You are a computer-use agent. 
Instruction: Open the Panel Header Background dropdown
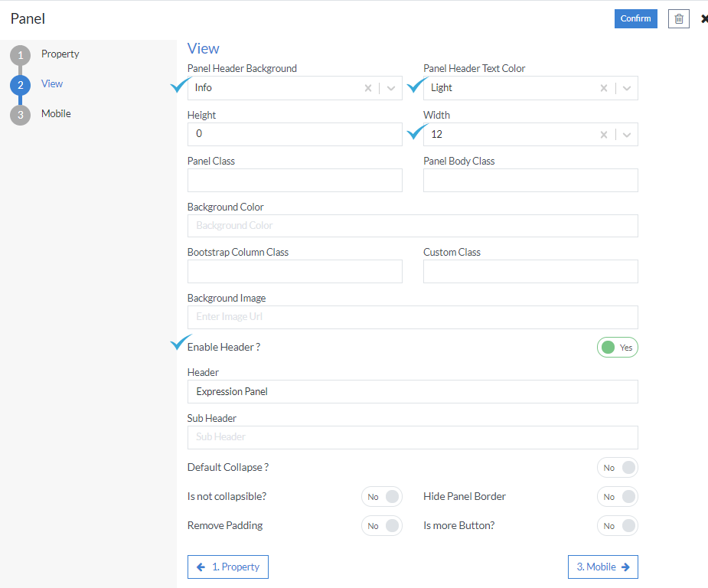(391, 88)
